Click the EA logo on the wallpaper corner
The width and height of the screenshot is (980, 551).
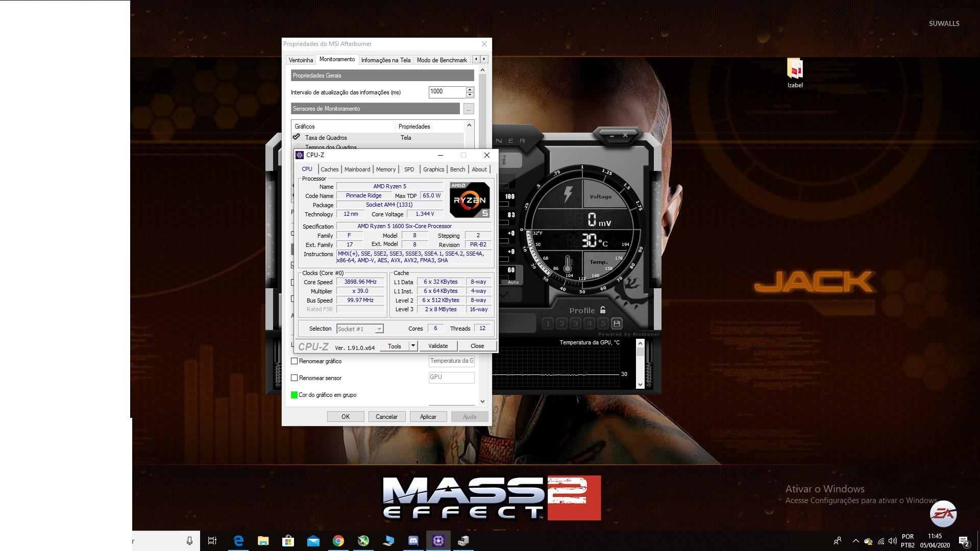pos(943,514)
